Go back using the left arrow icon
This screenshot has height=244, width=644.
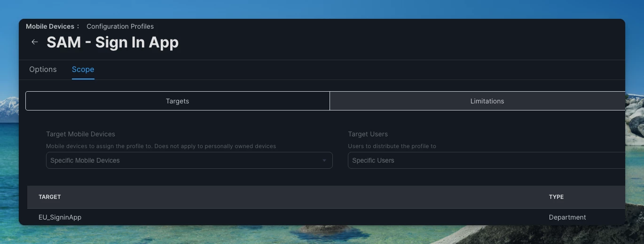pyautogui.click(x=34, y=42)
